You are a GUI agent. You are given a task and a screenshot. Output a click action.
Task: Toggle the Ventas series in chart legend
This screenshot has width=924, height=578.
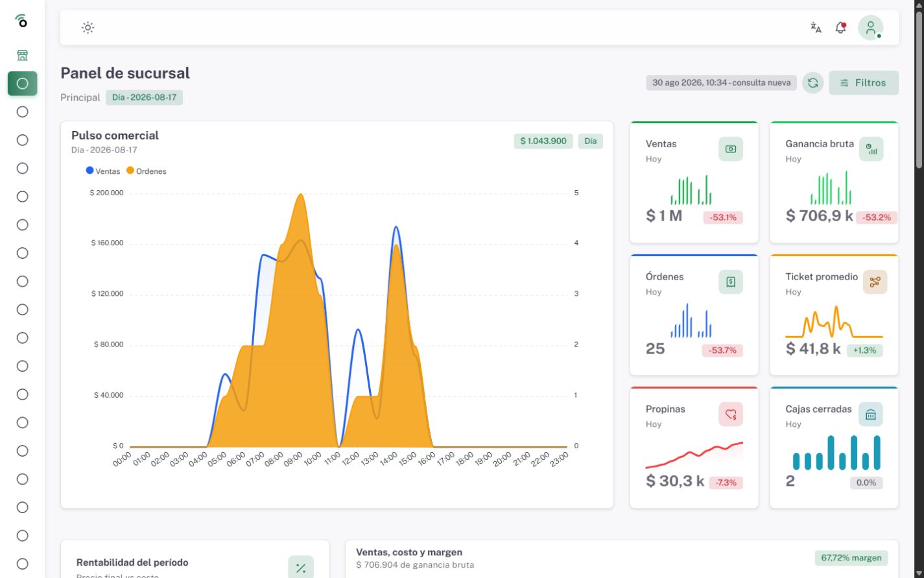(x=103, y=171)
